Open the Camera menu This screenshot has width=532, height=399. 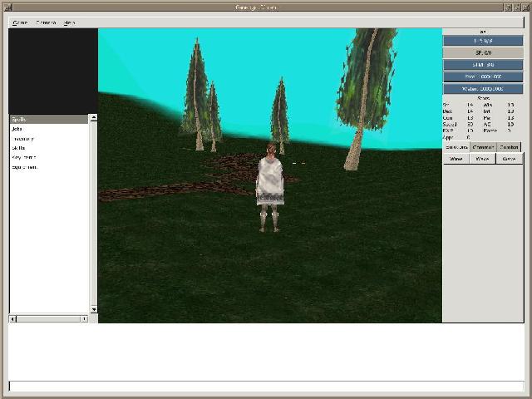[x=46, y=22]
